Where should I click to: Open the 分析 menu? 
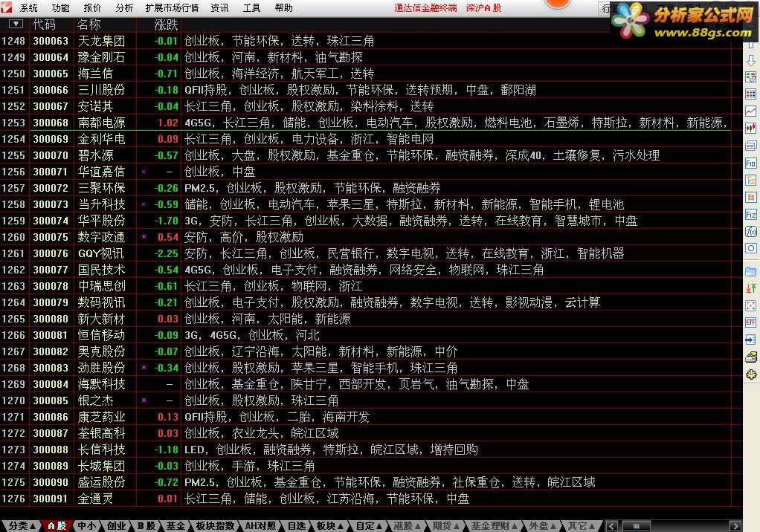(x=124, y=7)
